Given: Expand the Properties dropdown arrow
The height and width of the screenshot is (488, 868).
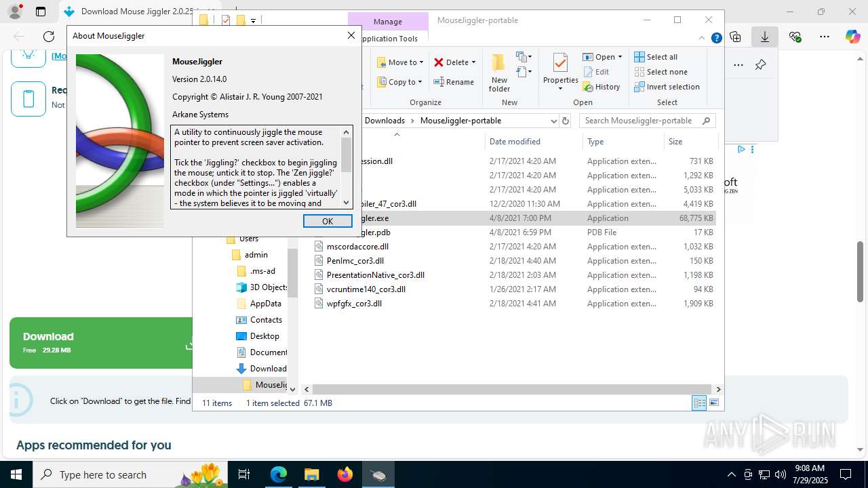Looking at the screenshot, I should (x=560, y=89).
